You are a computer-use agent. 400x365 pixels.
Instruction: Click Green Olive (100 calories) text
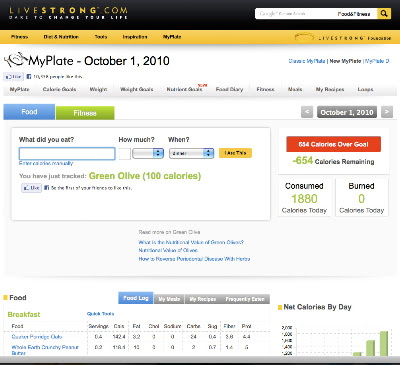coord(145,176)
